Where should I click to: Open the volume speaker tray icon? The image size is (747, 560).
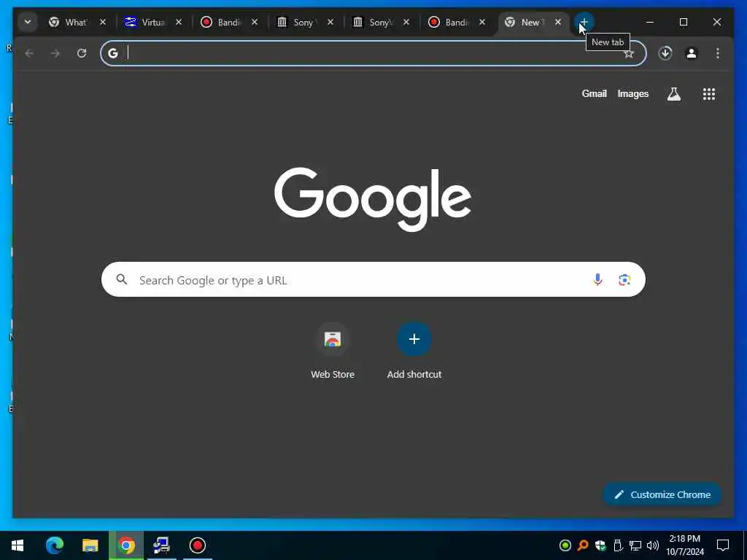point(653,545)
